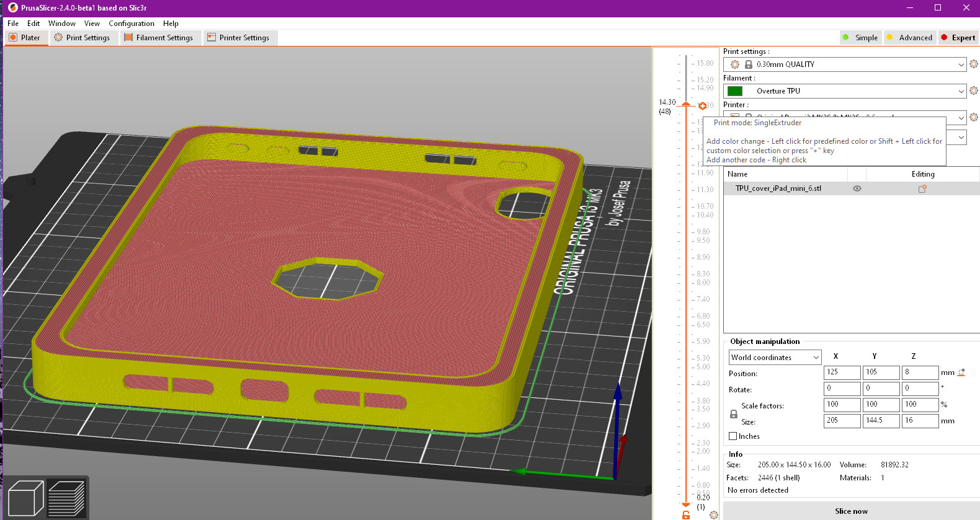980x520 pixels.
Task: Click the Size X field showing 205
Action: click(842, 421)
